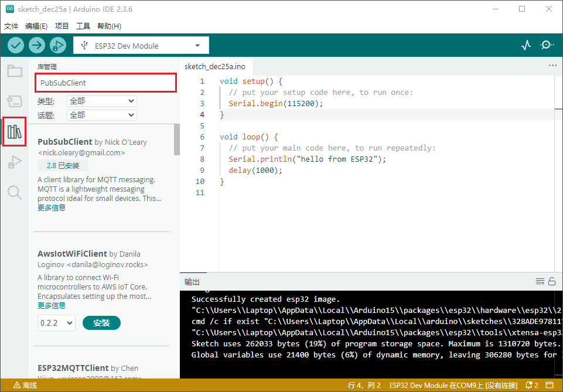563x392 pixels.
Task: Expand the ESP32 Dev Module board selector
Action: [141, 46]
